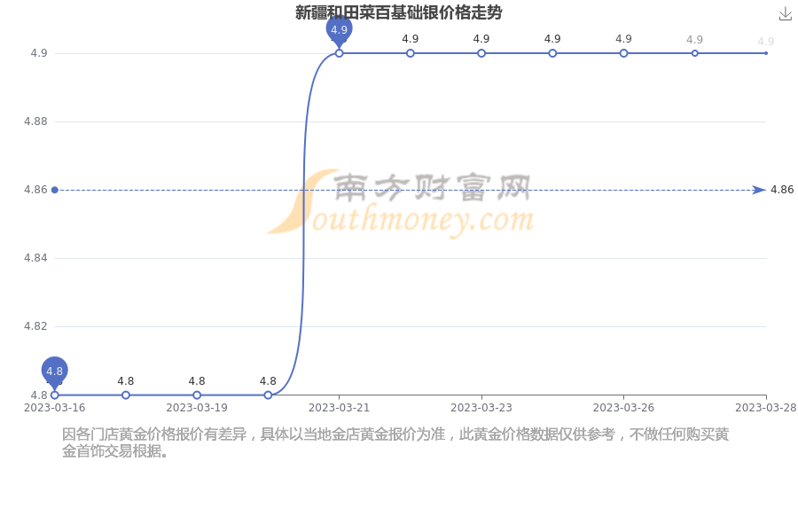Select the data point at 2023-03-19
Image resolution: width=798 pixels, height=532 pixels.
pos(197,395)
